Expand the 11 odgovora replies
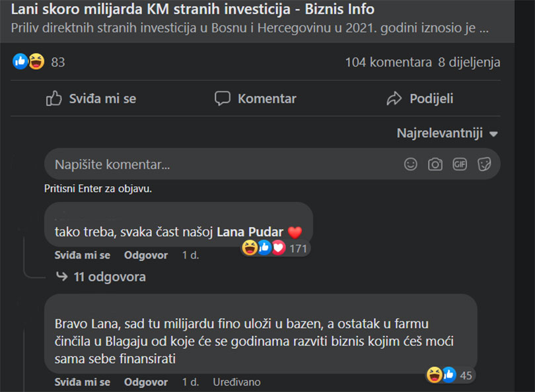The width and height of the screenshot is (535, 392). [109, 277]
